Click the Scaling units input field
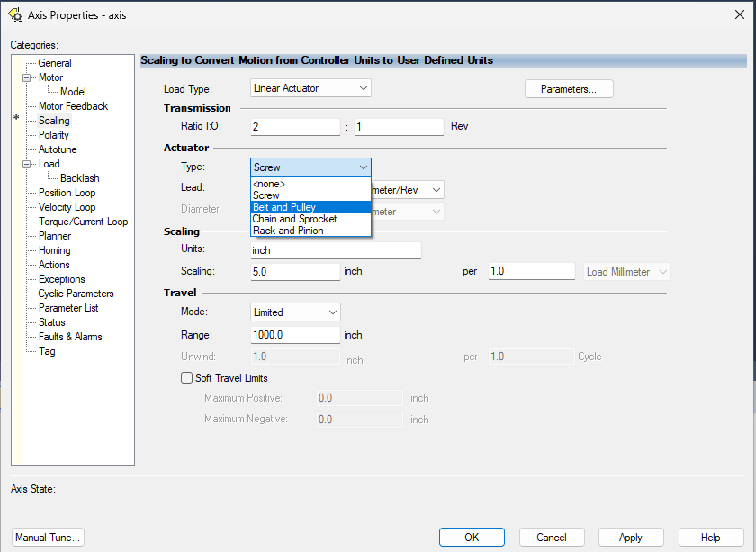756x552 pixels. coord(335,249)
